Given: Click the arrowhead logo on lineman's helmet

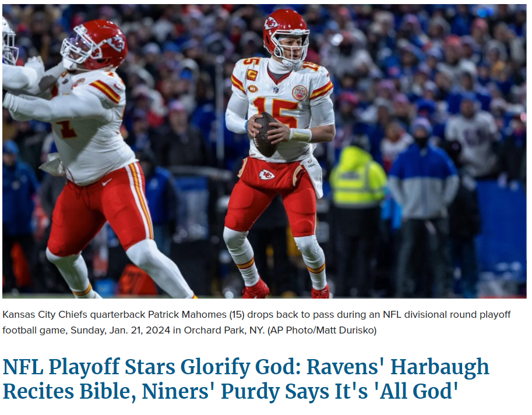Looking at the screenshot, I should tap(117, 44).
